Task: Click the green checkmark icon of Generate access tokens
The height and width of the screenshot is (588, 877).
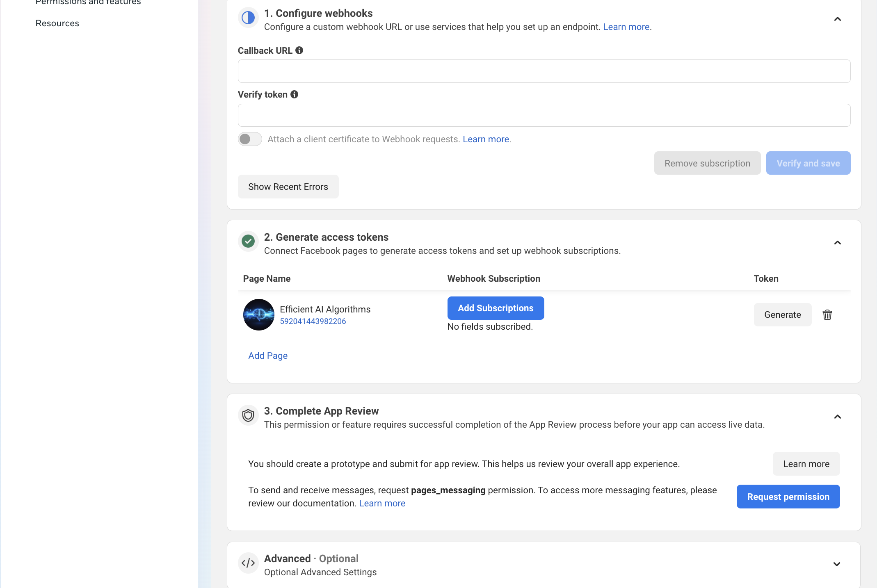Action: pos(248,241)
